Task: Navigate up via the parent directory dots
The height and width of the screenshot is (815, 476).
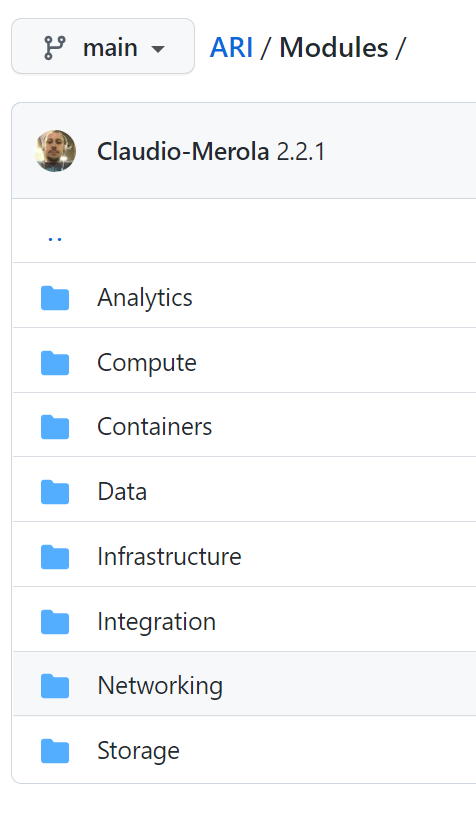Action: [x=55, y=239]
